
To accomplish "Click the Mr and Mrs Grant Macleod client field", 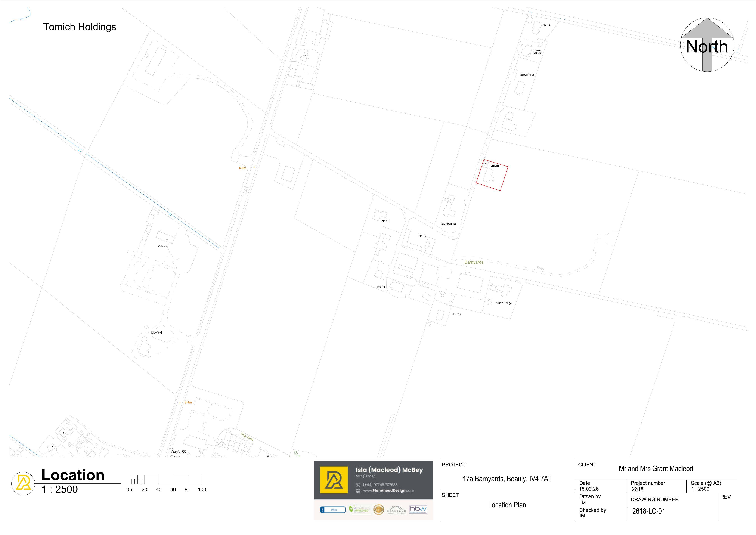I will (656, 469).
